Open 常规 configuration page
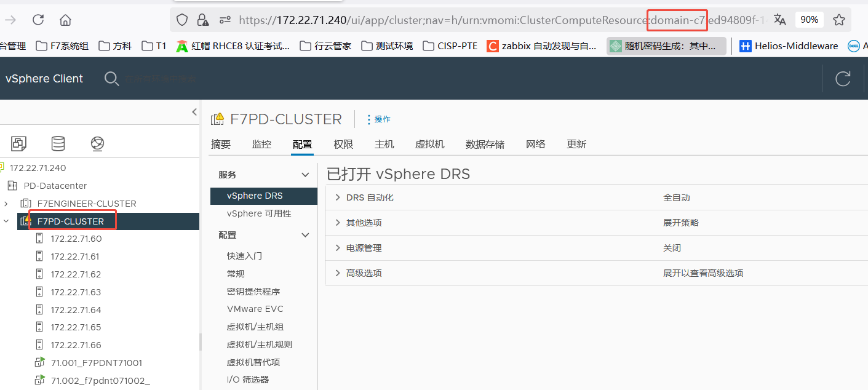The image size is (868, 390). click(236, 274)
